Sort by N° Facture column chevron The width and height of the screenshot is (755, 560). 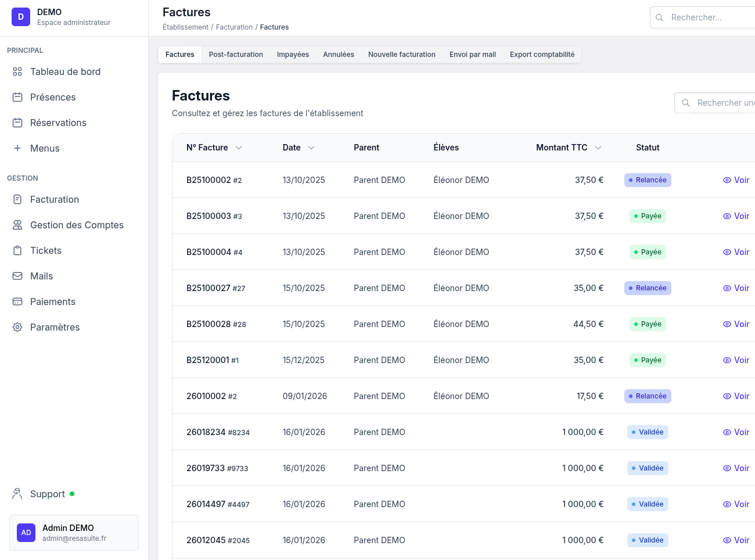239,148
